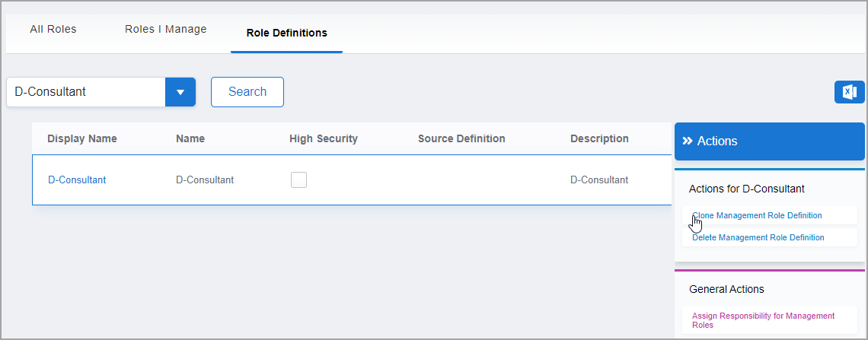
Task: Click the General Actions heading
Action: point(726,289)
